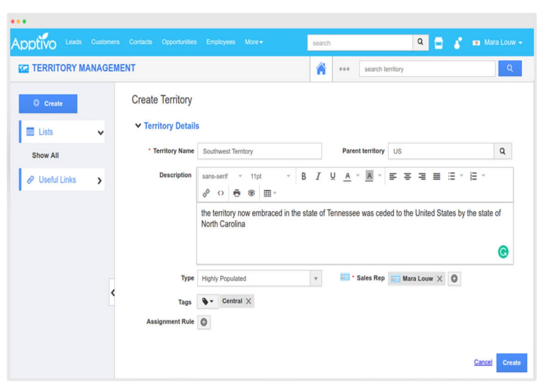The width and height of the screenshot is (549, 392).
Task: Look up parent territory with magnifier
Action: coord(502,151)
